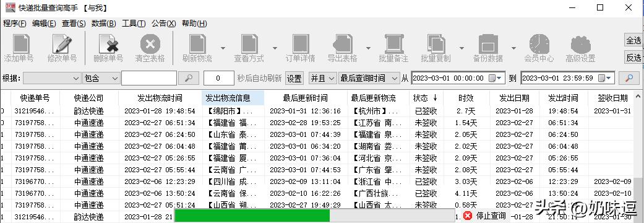Click the 修改单号 pencil icon
Image resolution: width=644 pixels, height=223 pixels.
(x=62, y=43)
